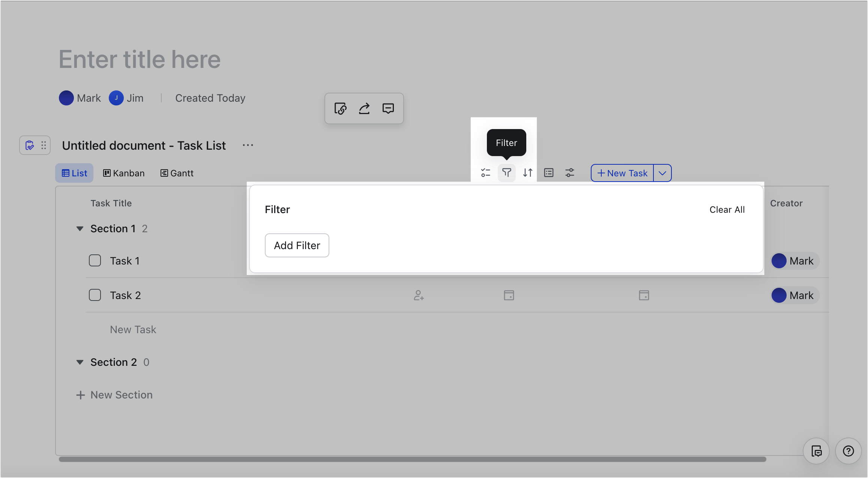The image size is (868, 478).
Task: Collapse Section 2 with its triangle
Action: coord(80,362)
